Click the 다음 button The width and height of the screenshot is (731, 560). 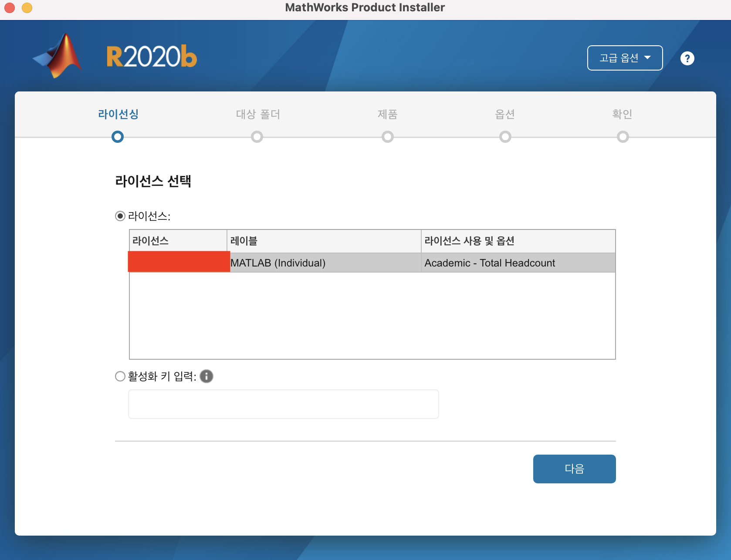574,469
